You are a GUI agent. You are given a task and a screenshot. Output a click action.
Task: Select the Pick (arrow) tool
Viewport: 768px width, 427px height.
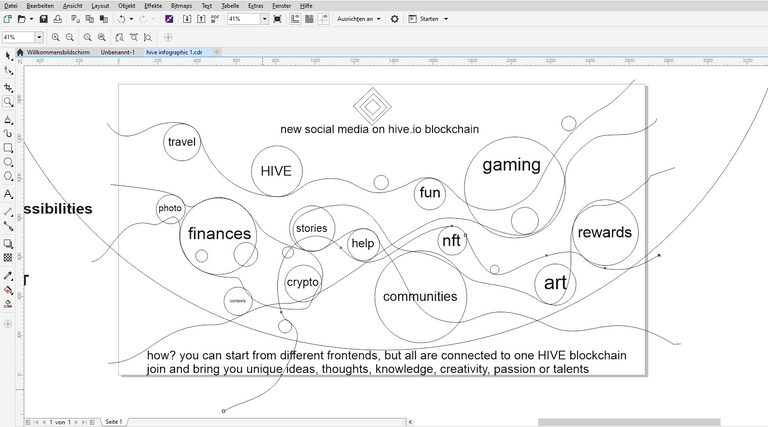[8, 56]
